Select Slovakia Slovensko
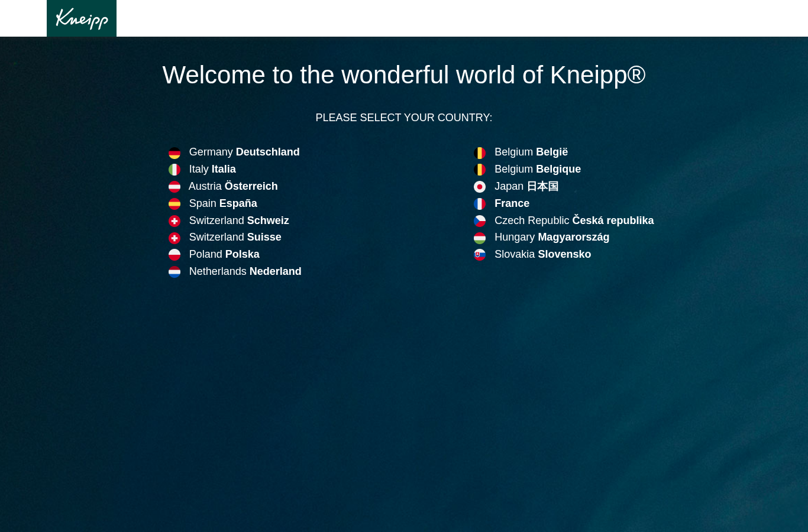 pyautogui.click(x=543, y=254)
